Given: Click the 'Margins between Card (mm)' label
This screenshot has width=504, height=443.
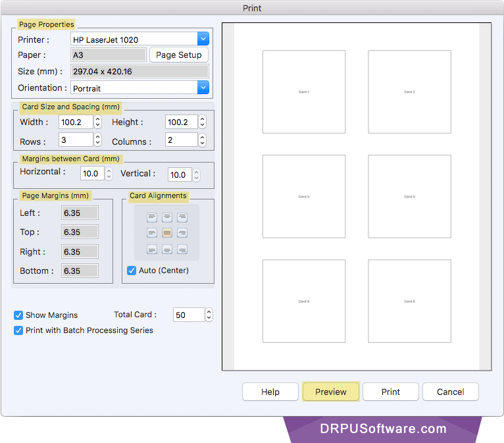Looking at the screenshot, I should click(x=70, y=159).
